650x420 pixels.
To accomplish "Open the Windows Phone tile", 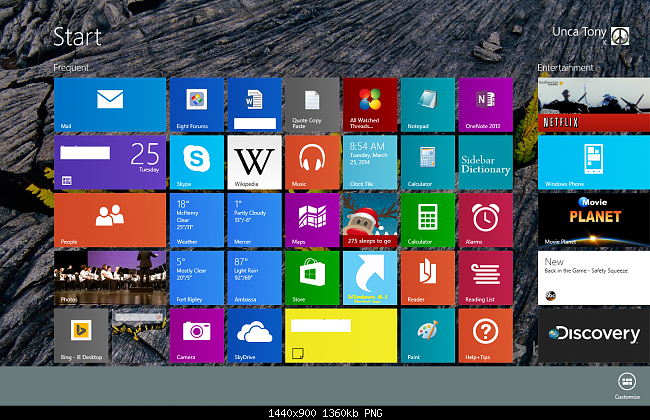I will click(x=594, y=163).
